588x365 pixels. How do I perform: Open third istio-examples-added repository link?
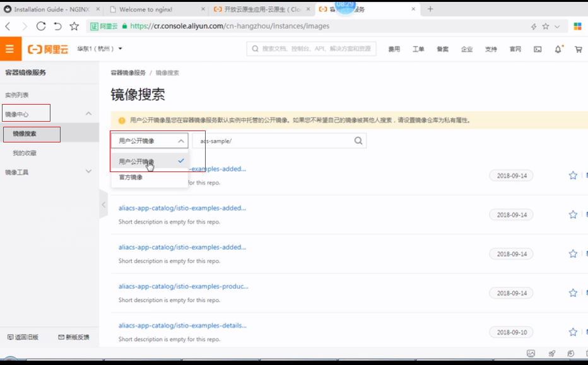[182, 247]
